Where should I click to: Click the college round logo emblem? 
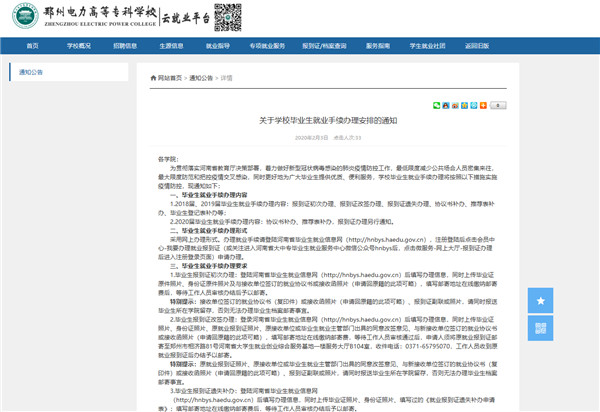pos(25,16)
